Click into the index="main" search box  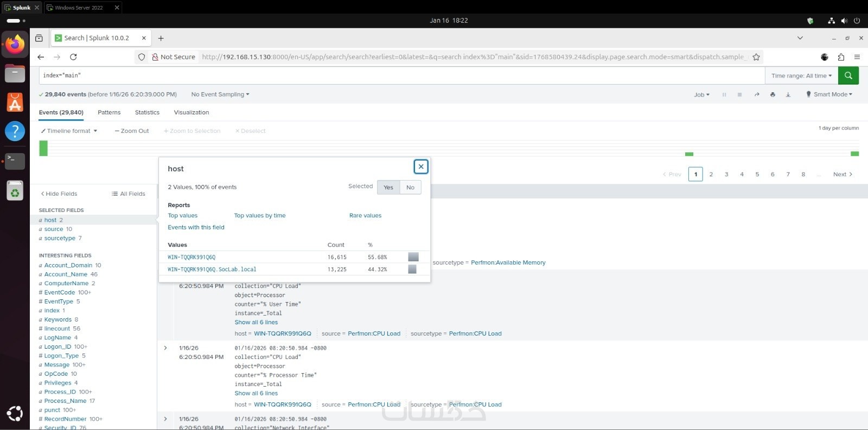click(401, 75)
